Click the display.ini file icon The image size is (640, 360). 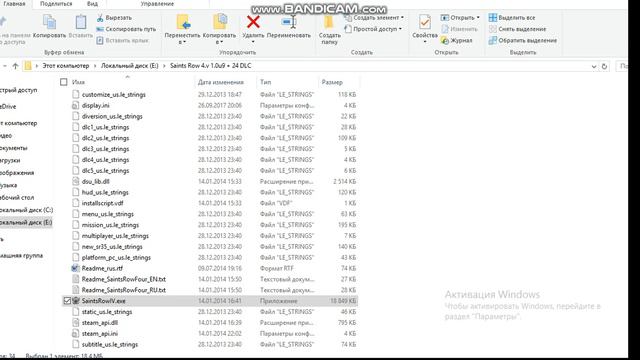pyautogui.click(x=75, y=105)
